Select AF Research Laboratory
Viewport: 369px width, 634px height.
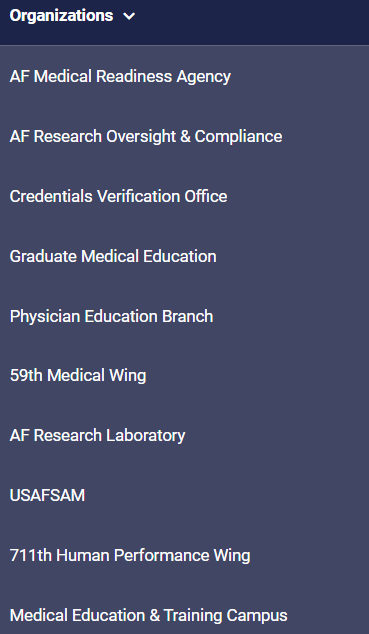point(97,435)
